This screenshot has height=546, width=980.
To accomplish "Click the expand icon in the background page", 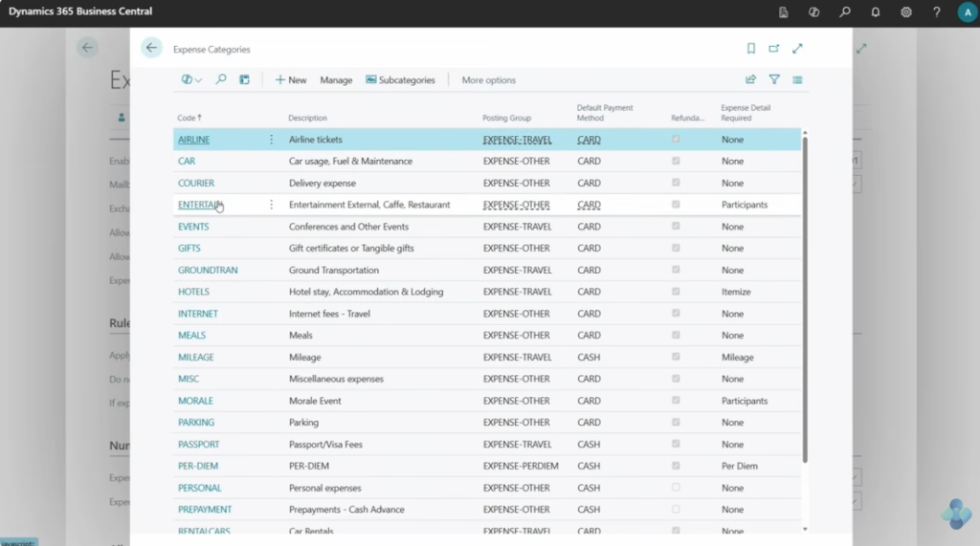I will [x=862, y=48].
